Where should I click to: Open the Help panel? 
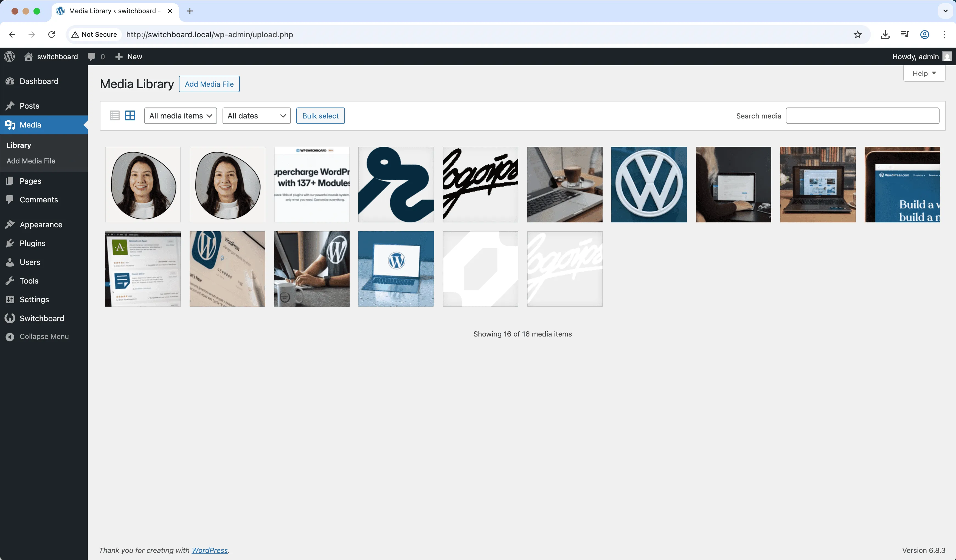924,73
